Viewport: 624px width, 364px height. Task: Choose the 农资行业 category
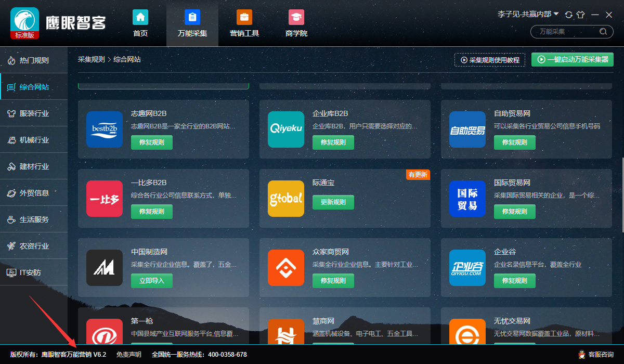coord(34,246)
